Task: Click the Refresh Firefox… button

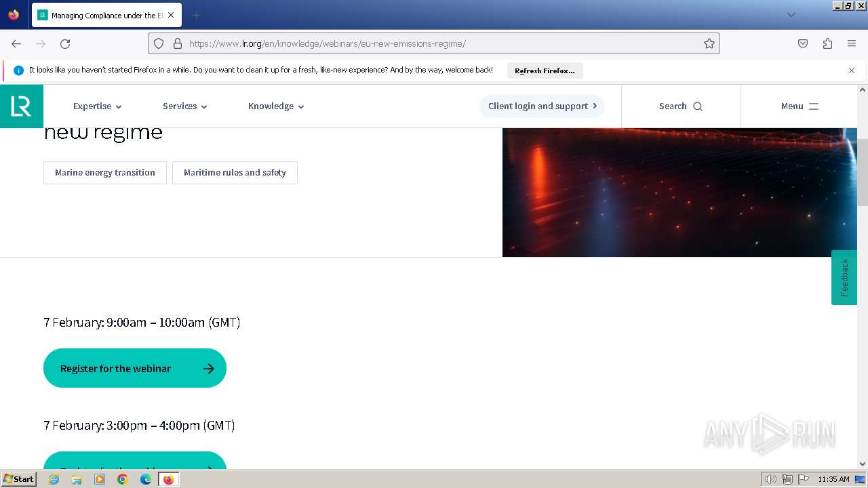Action: [545, 70]
